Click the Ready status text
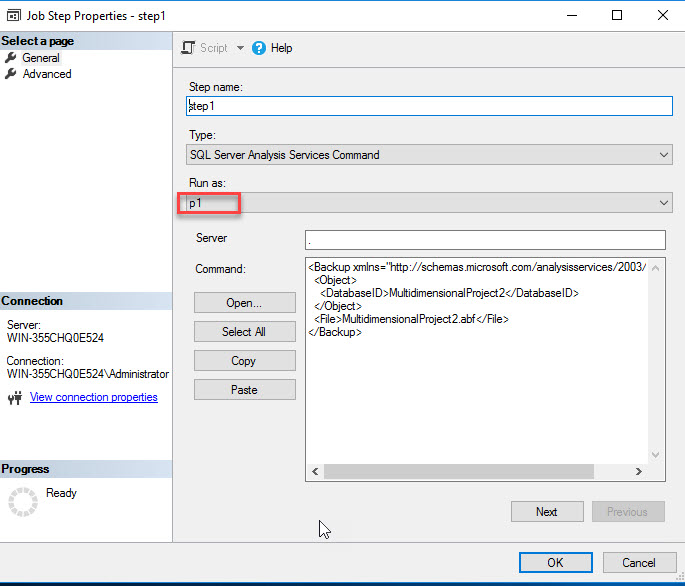The image size is (685, 586). (62, 493)
